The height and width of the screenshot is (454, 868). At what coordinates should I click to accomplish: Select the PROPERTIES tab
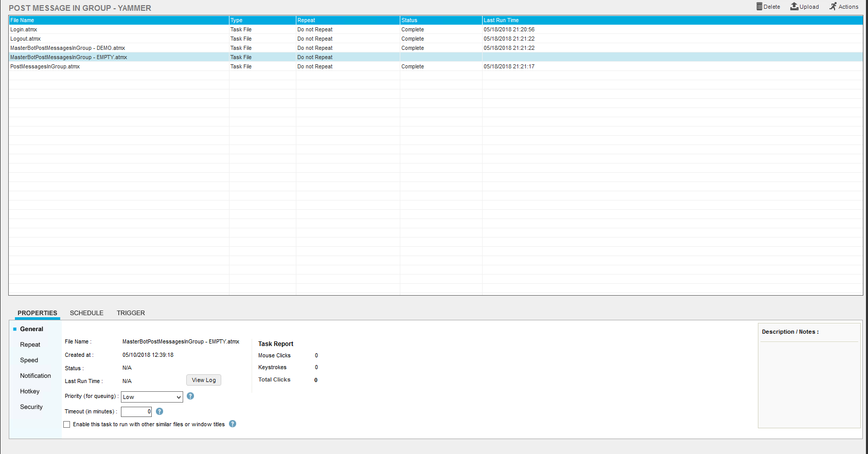(37, 313)
